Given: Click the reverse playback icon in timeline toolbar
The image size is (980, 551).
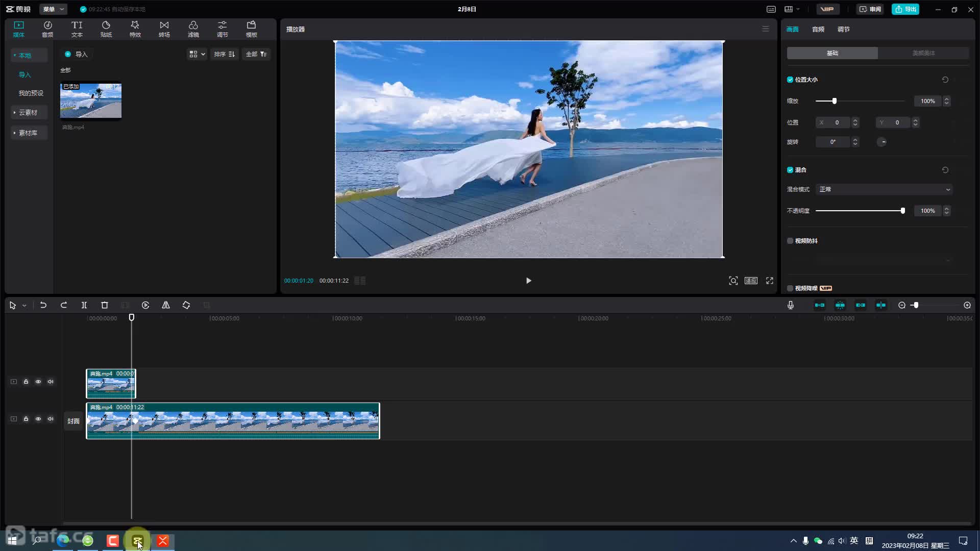Looking at the screenshot, I should pos(145,305).
